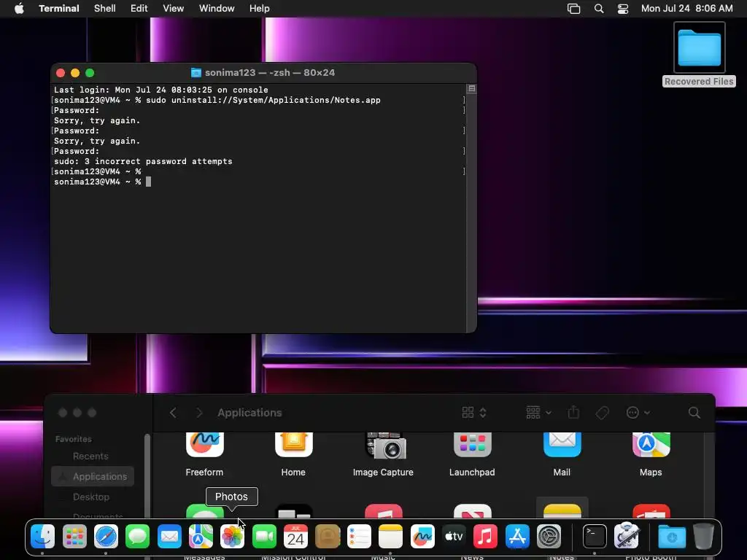Image resolution: width=747 pixels, height=560 pixels.
Task: Change Finder view mode with icon-view switcher
Action: 474,413
